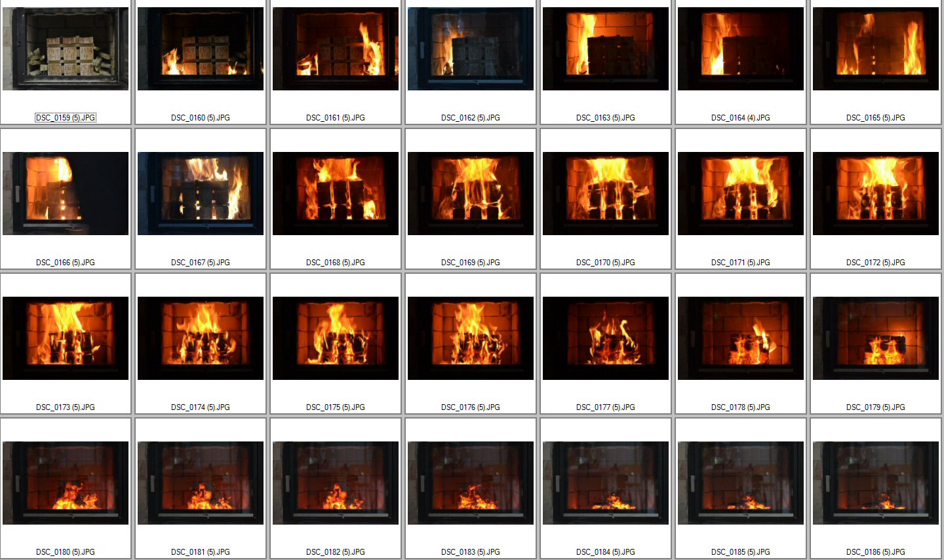Click the filename label DSC_0170 (5).JPG
Viewport: 944px width, 560px height.
click(606, 263)
